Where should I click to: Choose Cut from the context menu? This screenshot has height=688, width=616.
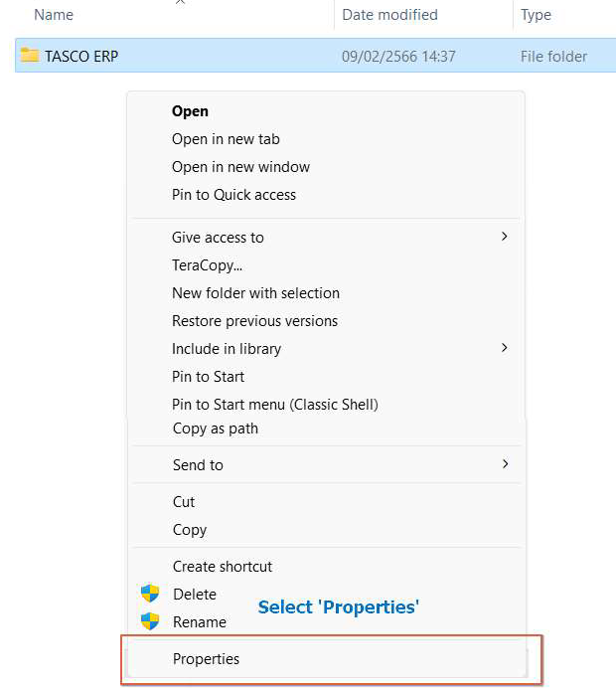(184, 502)
